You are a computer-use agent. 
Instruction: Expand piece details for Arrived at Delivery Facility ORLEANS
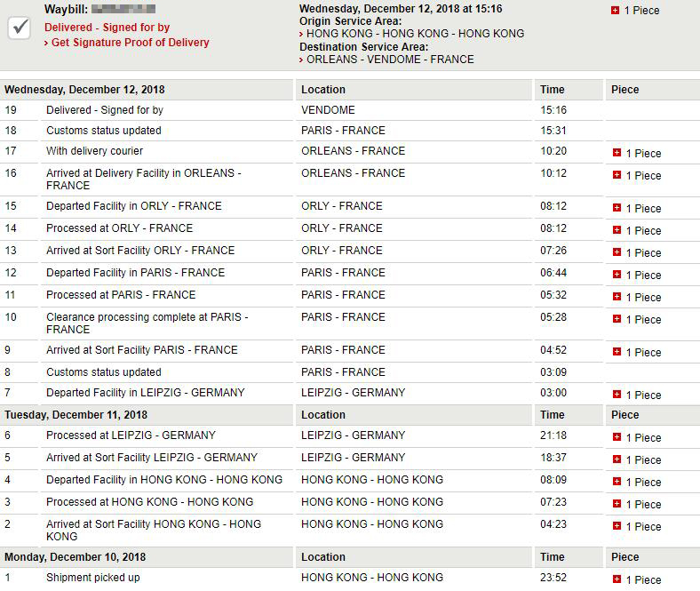click(x=617, y=175)
